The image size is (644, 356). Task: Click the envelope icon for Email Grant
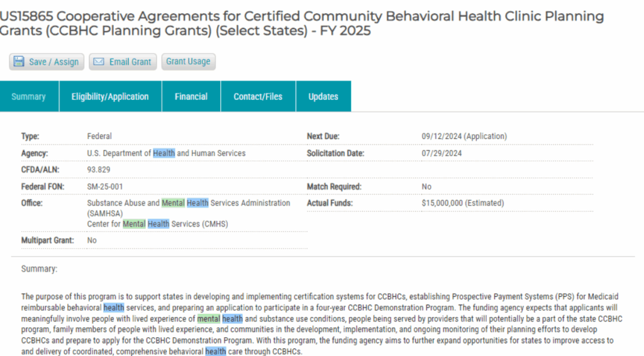click(x=99, y=62)
